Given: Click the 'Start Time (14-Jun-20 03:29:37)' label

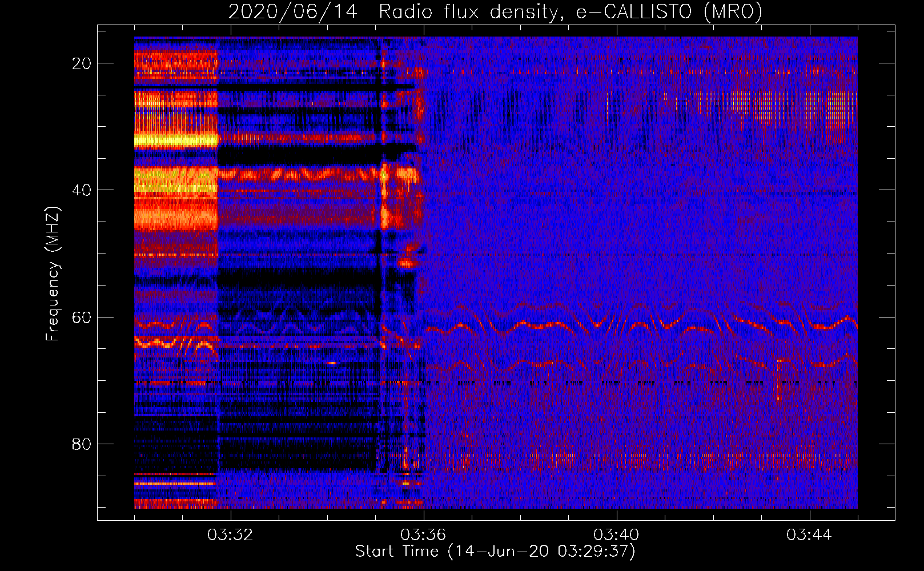Looking at the screenshot, I should (495, 552).
